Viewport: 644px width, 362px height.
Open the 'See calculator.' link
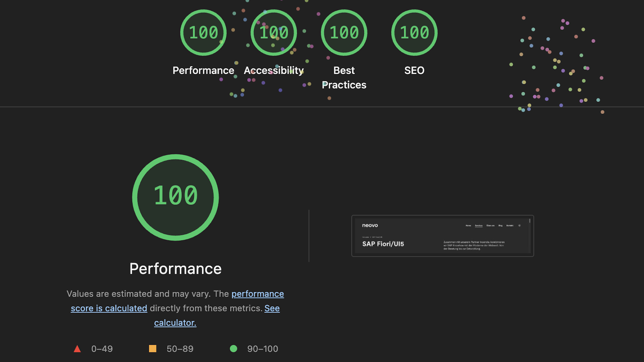tap(272, 308)
